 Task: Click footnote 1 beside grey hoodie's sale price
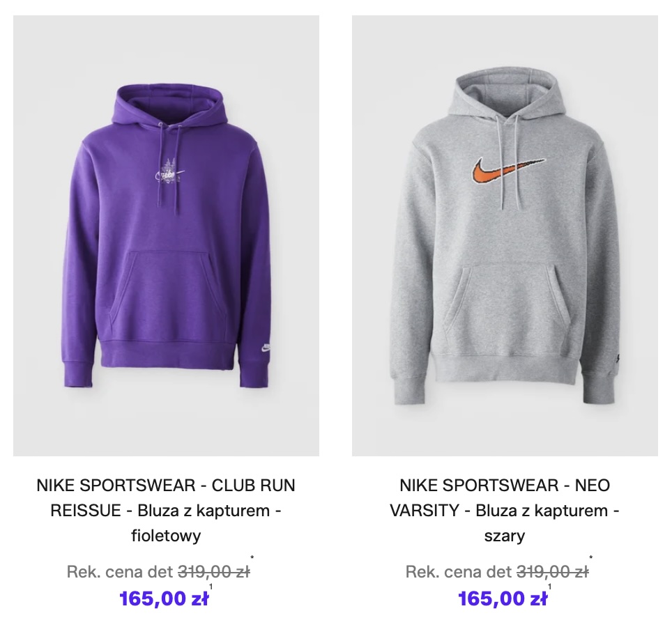(x=549, y=587)
